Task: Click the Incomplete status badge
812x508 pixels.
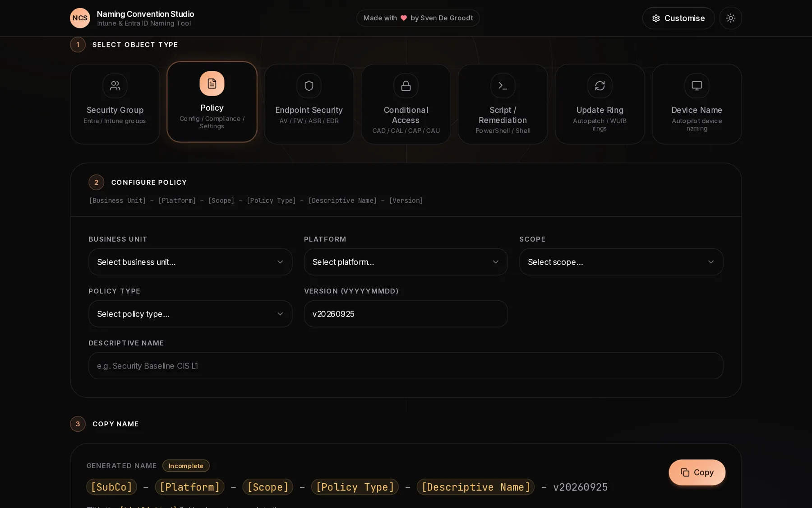Action: tap(186, 466)
